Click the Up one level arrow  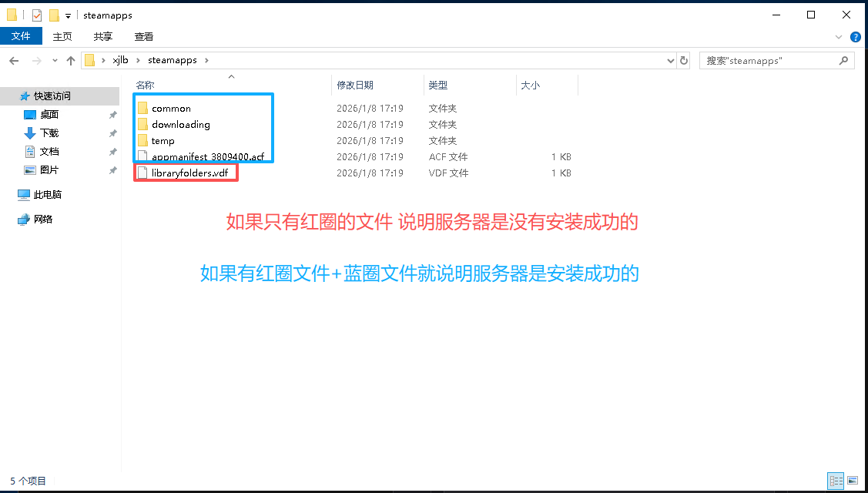tap(71, 60)
